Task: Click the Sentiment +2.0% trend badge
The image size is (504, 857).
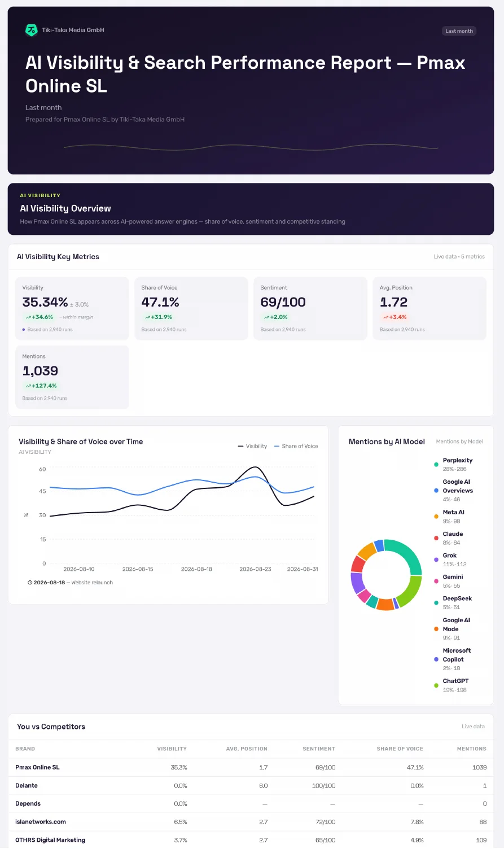Action: point(275,317)
